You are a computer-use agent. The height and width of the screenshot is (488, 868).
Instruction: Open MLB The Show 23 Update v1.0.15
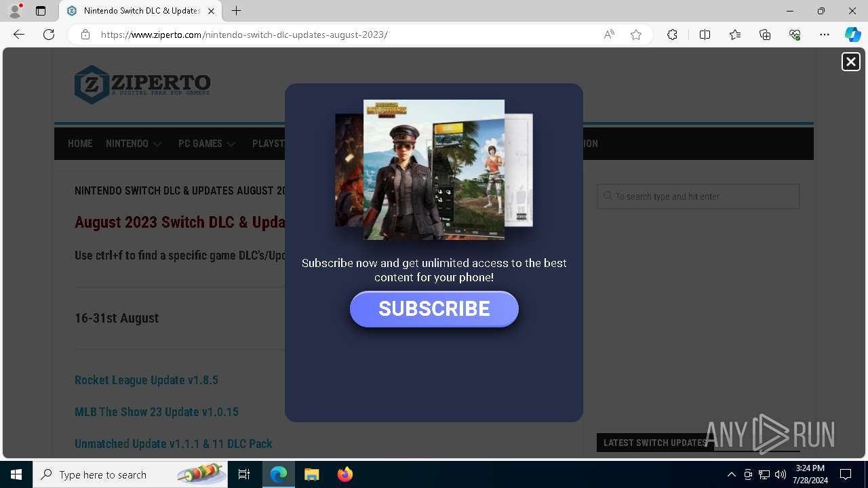pyautogui.click(x=157, y=412)
